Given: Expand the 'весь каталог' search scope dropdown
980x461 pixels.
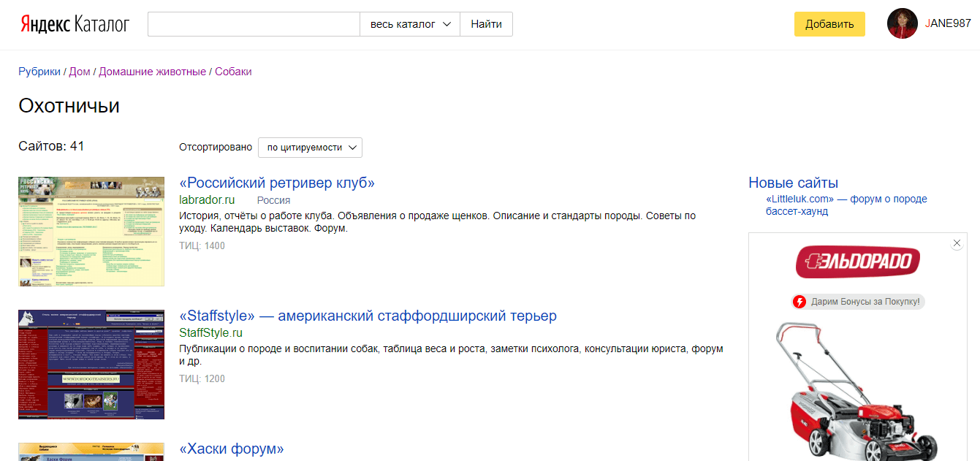Looking at the screenshot, I should [x=410, y=24].
